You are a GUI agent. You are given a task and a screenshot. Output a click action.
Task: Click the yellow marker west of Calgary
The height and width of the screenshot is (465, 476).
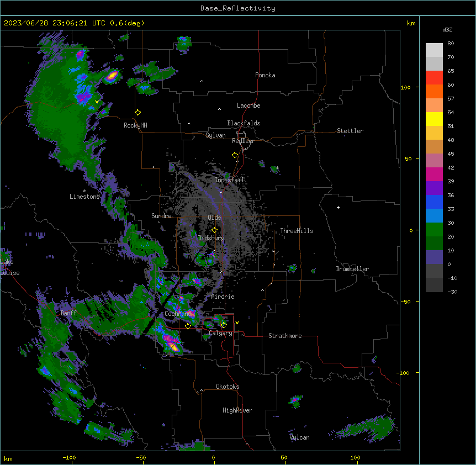coord(188,326)
